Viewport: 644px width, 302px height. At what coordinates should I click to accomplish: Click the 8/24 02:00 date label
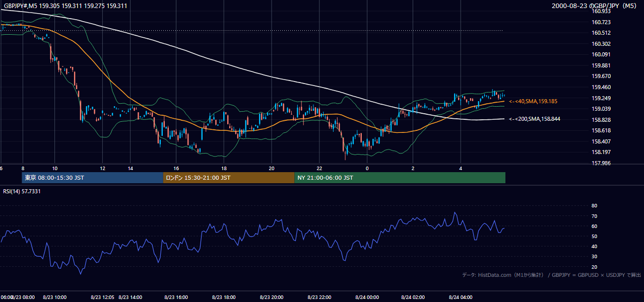pyautogui.click(x=413, y=297)
